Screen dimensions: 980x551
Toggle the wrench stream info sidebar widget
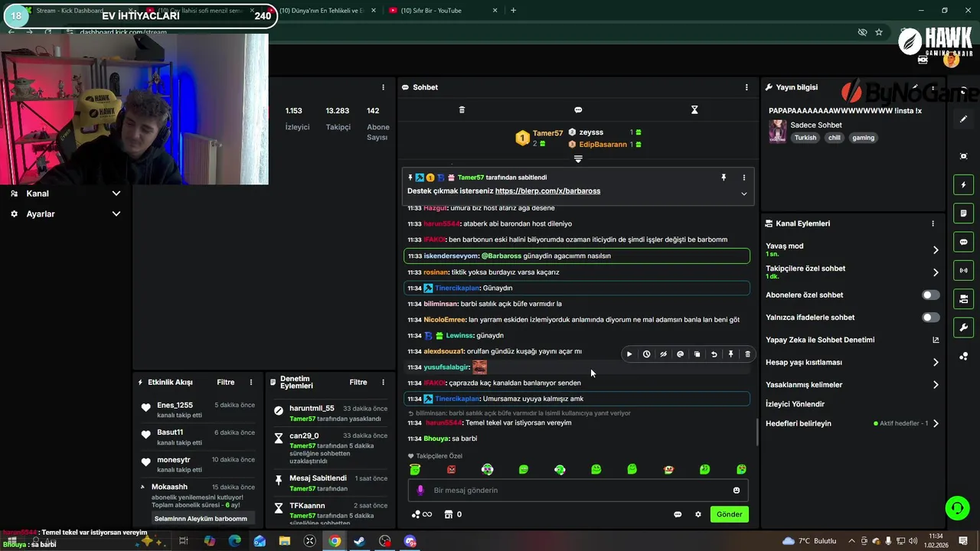click(x=964, y=328)
